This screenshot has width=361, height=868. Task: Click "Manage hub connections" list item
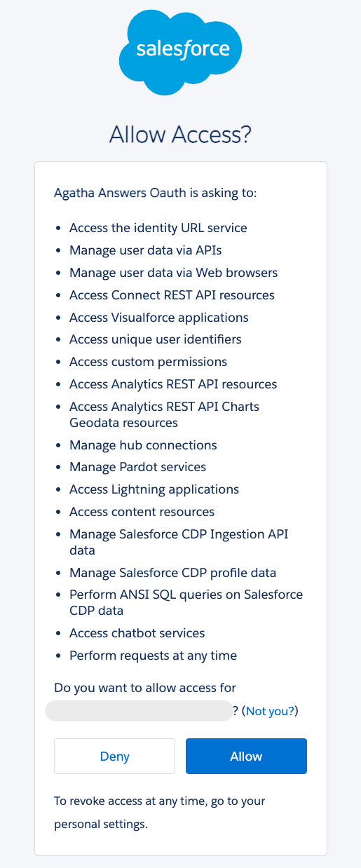click(x=143, y=445)
